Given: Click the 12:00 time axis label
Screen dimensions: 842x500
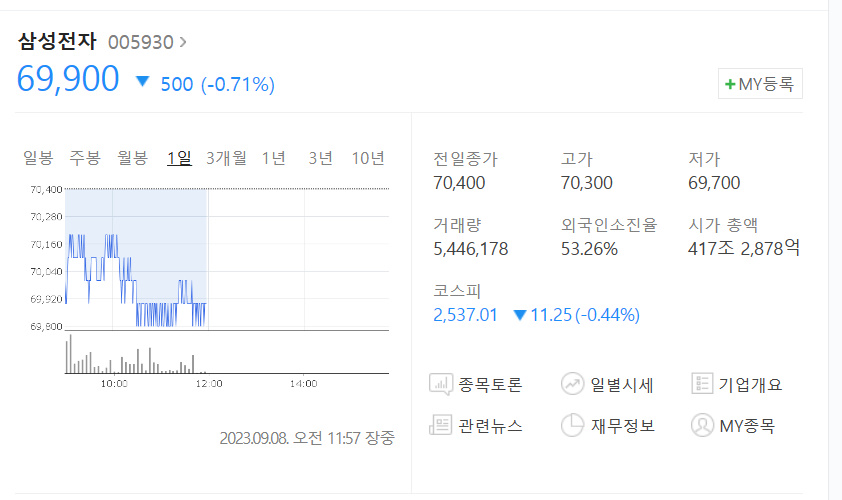Looking at the screenshot, I should click(x=208, y=383).
